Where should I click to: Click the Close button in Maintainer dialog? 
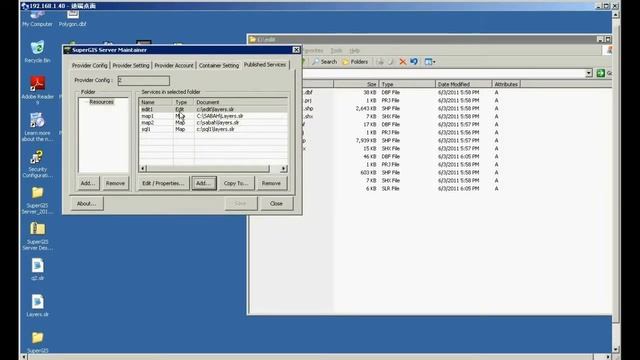276,203
